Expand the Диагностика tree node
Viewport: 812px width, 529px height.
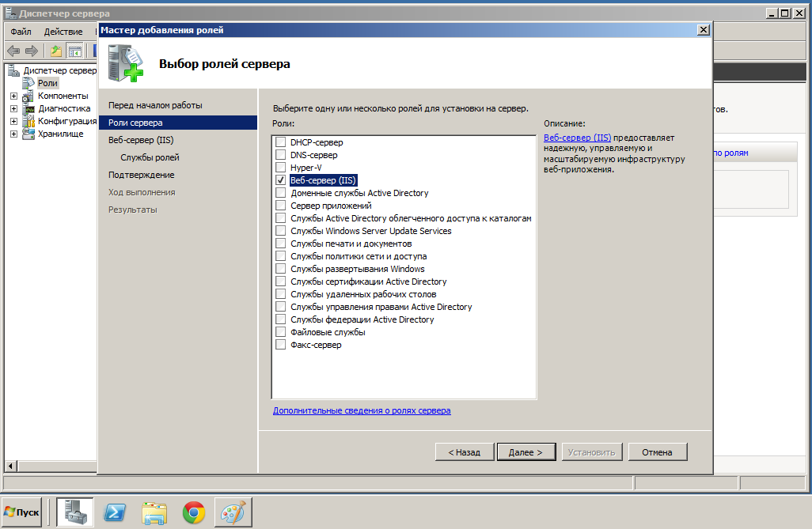click(13, 108)
